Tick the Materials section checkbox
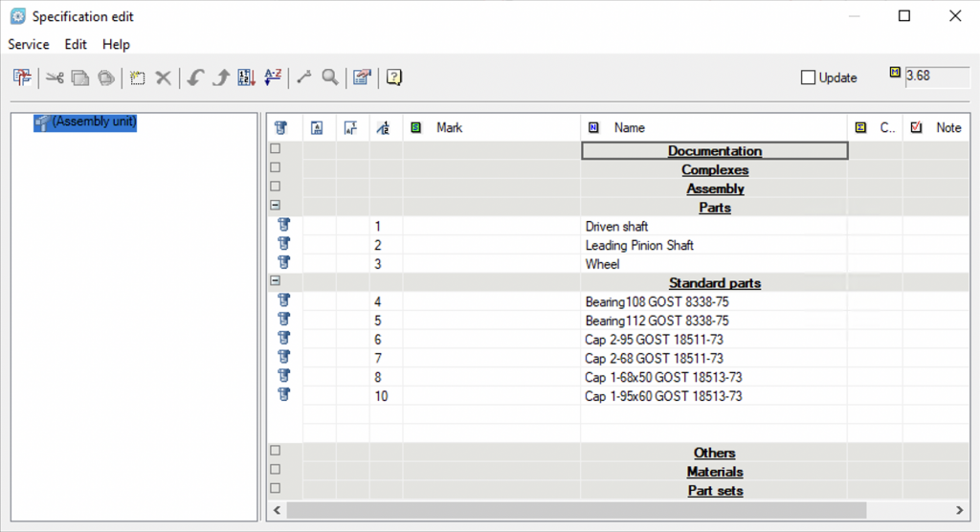The height and width of the screenshot is (532, 980). [x=276, y=470]
